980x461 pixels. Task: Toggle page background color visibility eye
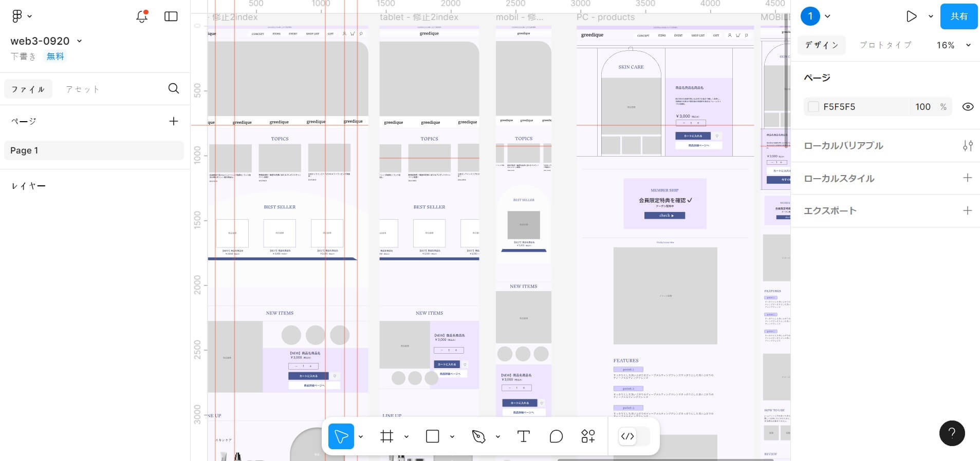tap(968, 107)
